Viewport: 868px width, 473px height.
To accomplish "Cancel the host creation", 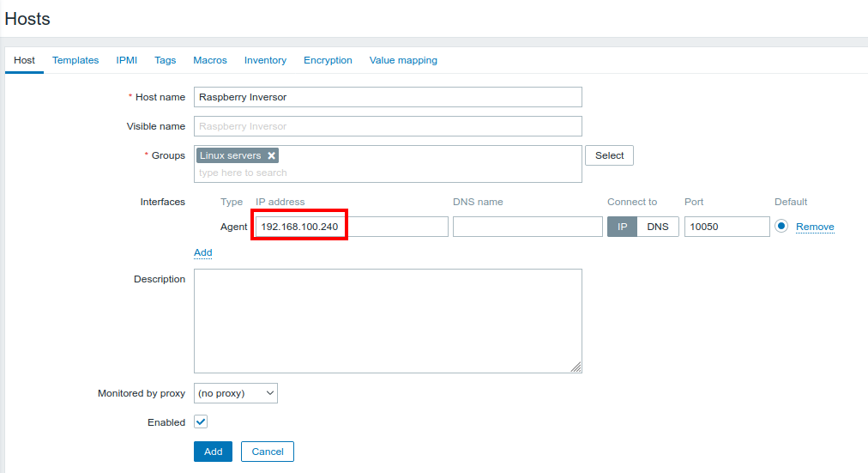I will [x=268, y=452].
